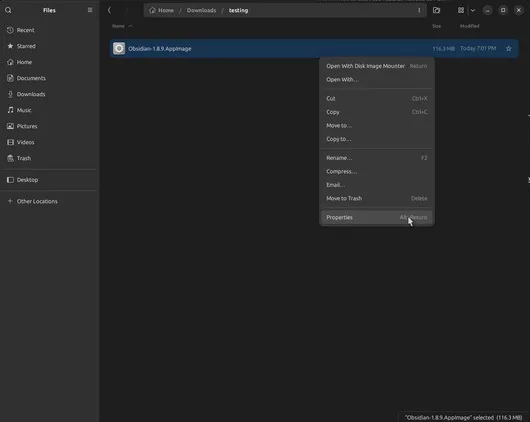Image resolution: width=530 pixels, height=422 pixels.
Task: Click the search folder icon in header
Action: (436, 10)
